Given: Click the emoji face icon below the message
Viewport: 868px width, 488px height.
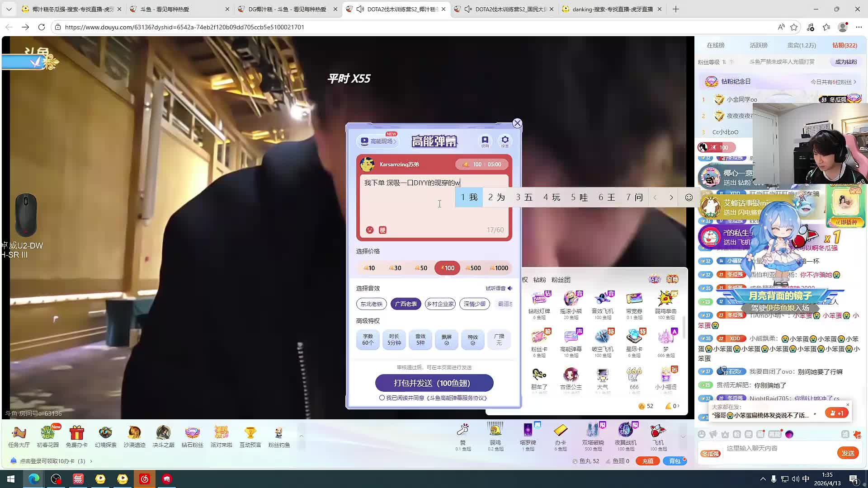Looking at the screenshot, I should (x=370, y=230).
